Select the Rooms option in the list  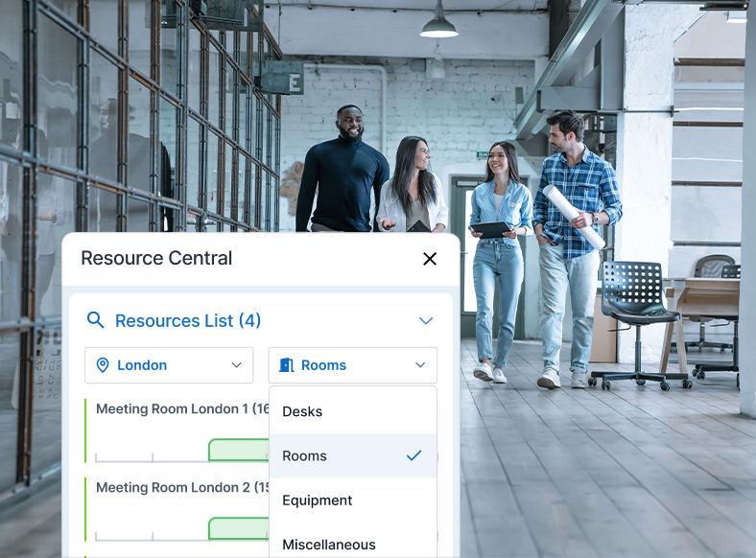point(305,455)
